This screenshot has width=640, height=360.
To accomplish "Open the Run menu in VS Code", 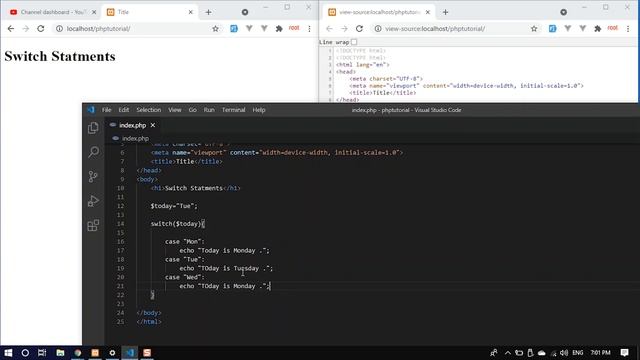I will (209, 110).
